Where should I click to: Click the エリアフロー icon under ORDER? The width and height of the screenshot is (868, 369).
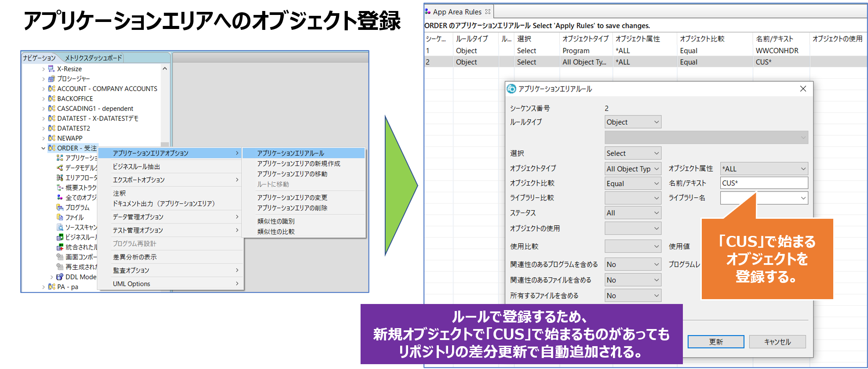click(60, 177)
